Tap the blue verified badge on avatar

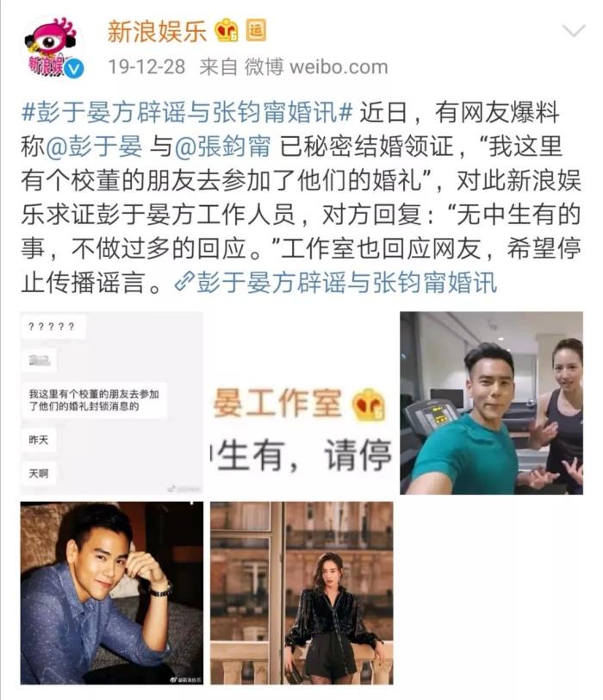tap(73, 69)
